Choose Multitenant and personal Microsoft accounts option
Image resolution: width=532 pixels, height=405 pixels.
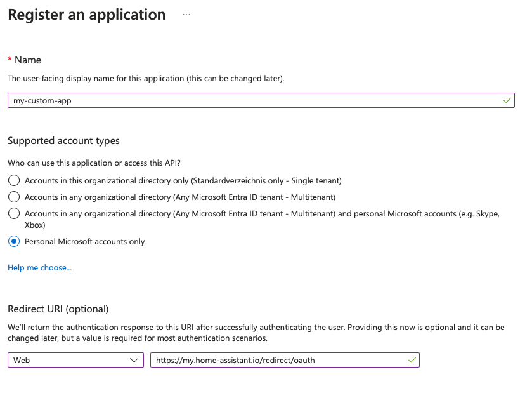[x=13, y=213]
